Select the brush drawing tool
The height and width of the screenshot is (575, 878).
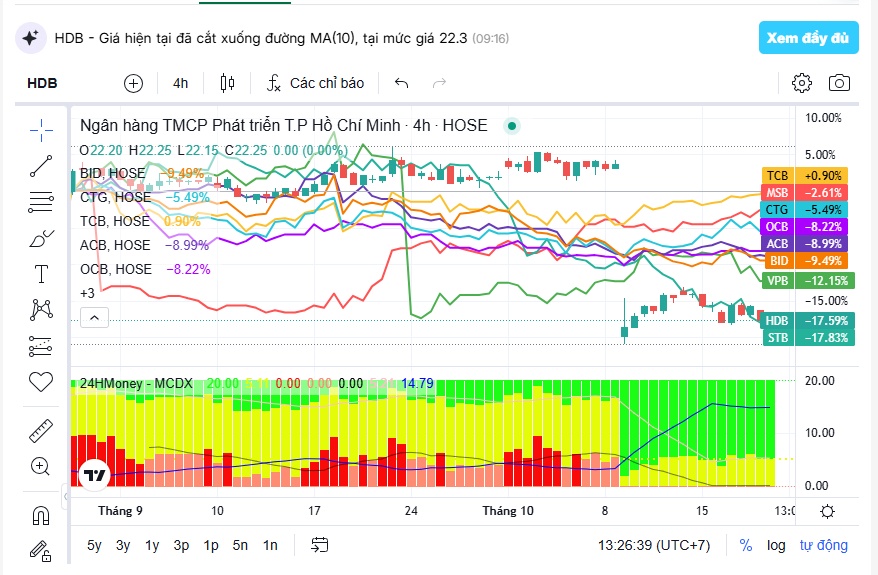(x=41, y=239)
